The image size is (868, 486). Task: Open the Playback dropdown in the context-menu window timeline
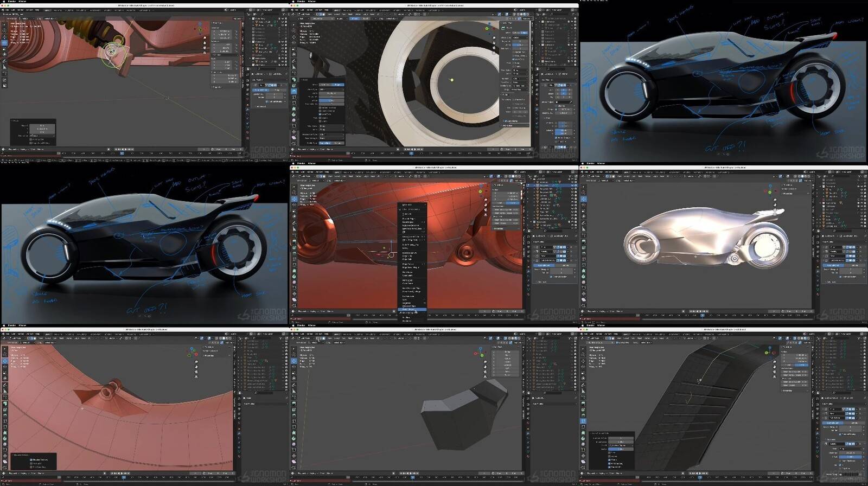pyautogui.click(x=303, y=311)
